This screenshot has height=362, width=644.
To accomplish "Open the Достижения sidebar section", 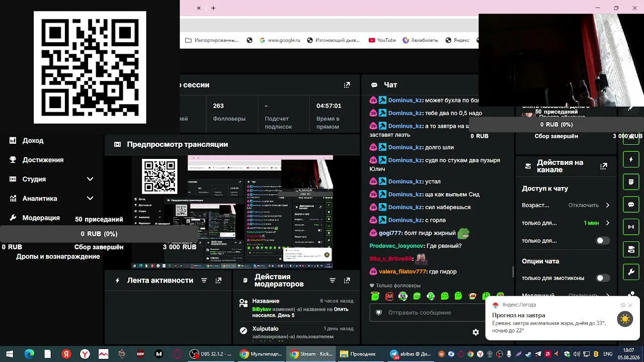I will [43, 160].
